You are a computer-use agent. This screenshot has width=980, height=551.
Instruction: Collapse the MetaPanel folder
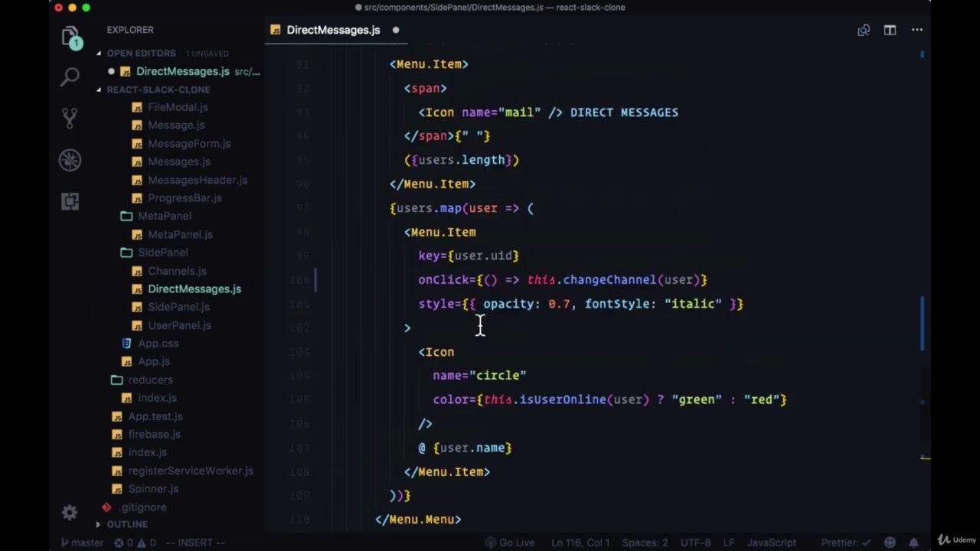click(164, 216)
